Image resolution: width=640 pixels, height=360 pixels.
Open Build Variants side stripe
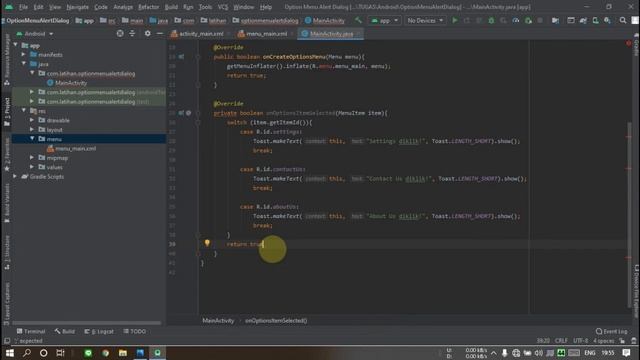point(7,202)
